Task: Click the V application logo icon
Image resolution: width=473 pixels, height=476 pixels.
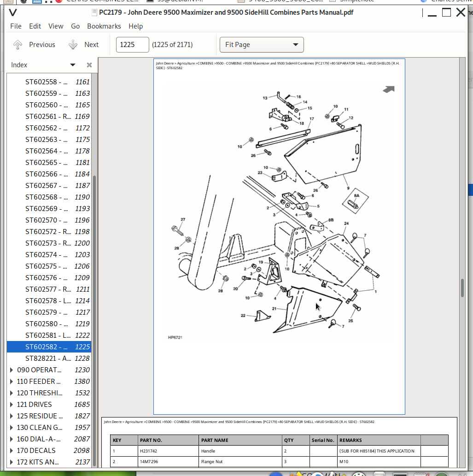Action: [12, 12]
